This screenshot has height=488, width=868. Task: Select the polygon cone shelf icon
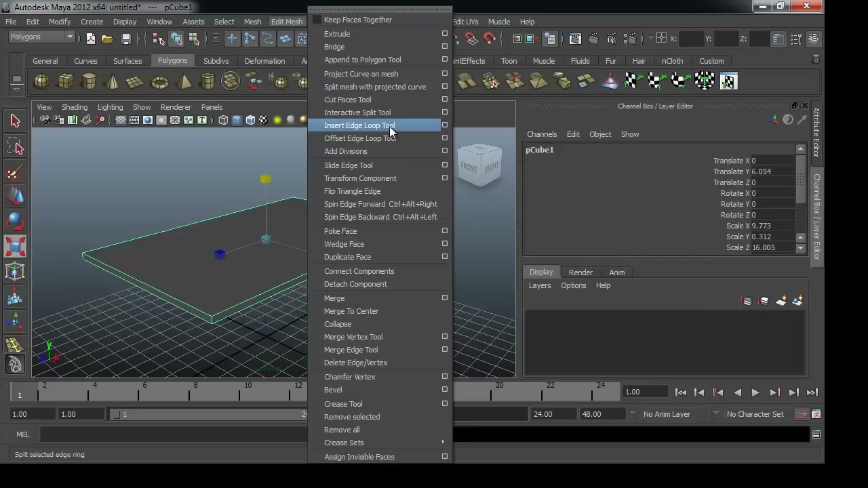click(x=113, y=81)
